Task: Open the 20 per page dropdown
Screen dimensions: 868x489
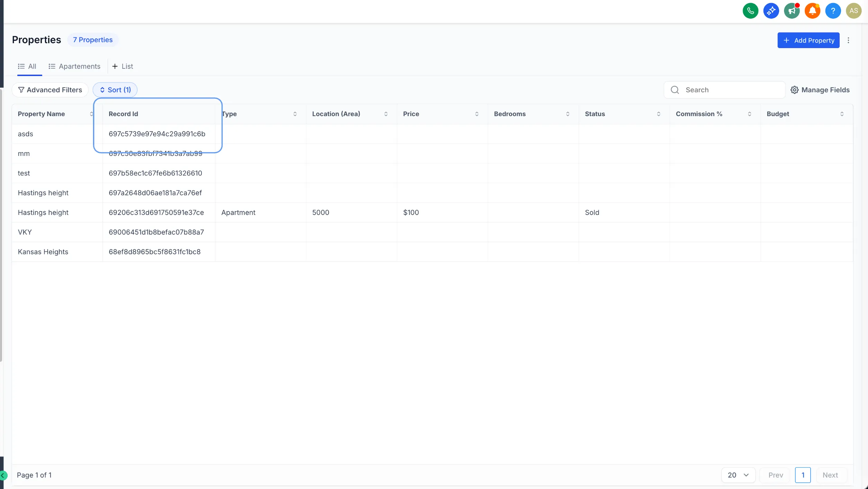Action: click(x=738, y=475)
